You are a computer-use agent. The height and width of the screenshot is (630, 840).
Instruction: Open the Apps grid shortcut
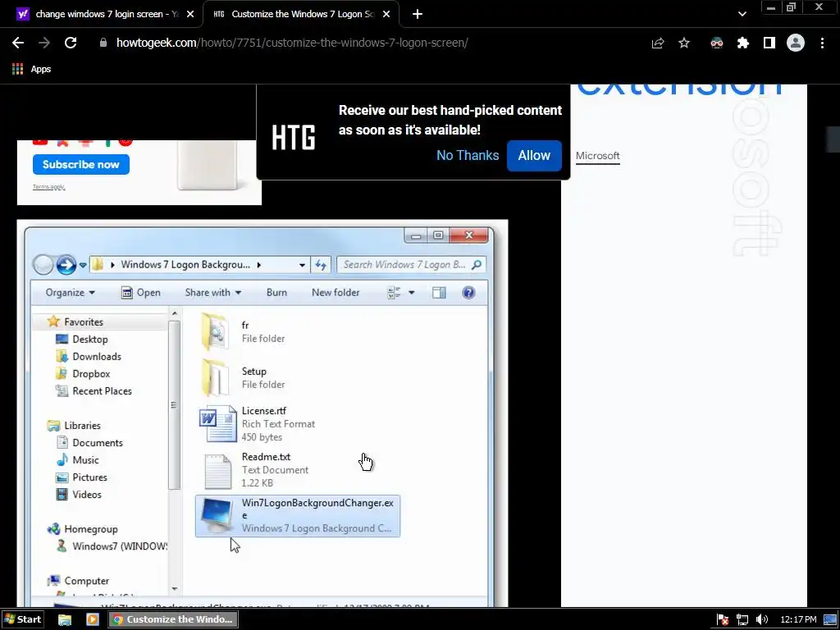[x=31, y=69]
